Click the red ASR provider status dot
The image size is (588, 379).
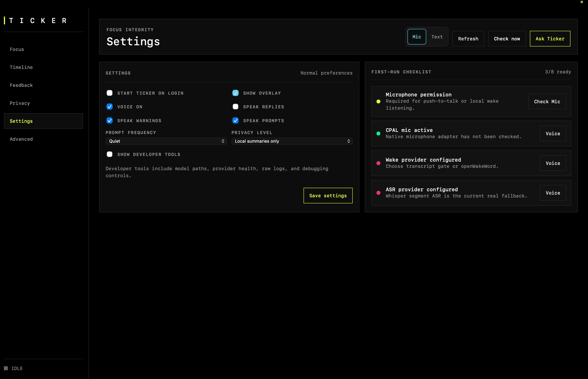click(x=378, y=193)
